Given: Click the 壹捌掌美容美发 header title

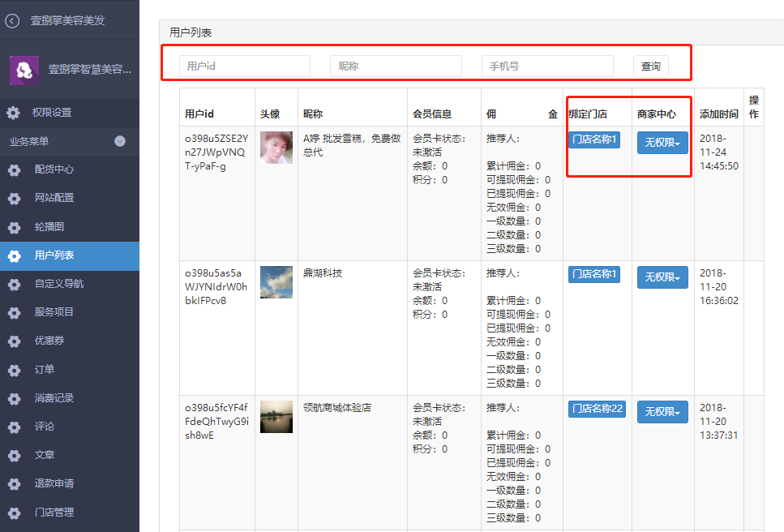Looking at the screenshot, I should (x=67, y=20).
